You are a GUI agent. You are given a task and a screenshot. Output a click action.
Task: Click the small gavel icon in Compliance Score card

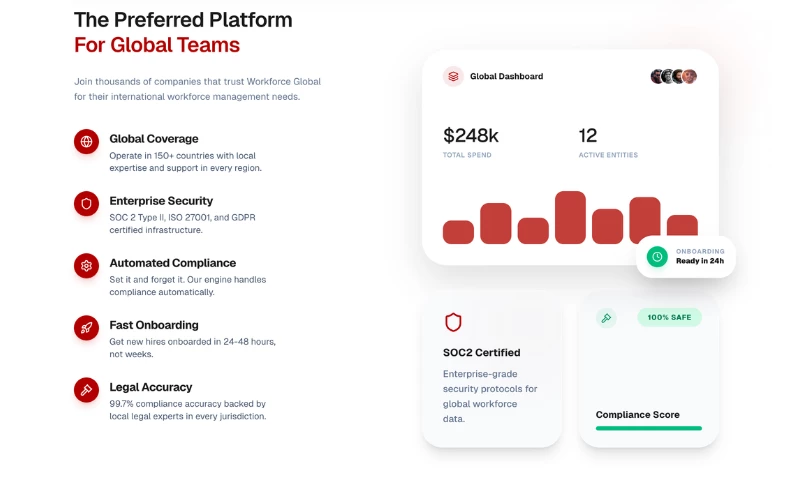[x=605, y=318]
